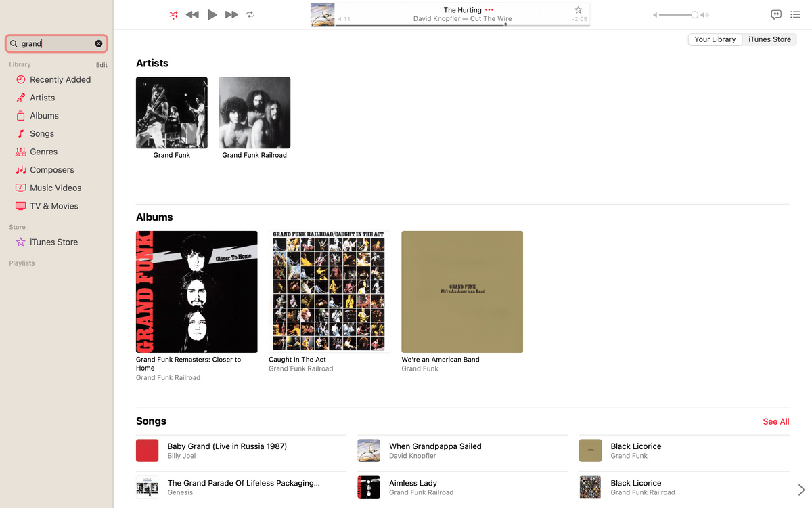Image resolution: width=812 pixels, height=508 pixels.
Task: See all song results
Action: tap(776, 421)
